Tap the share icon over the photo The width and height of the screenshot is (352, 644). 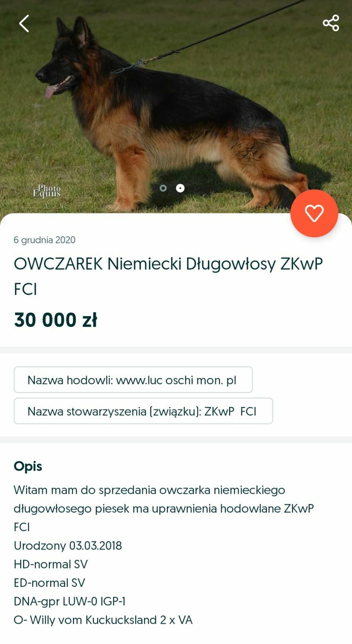[x=331, y=23]
